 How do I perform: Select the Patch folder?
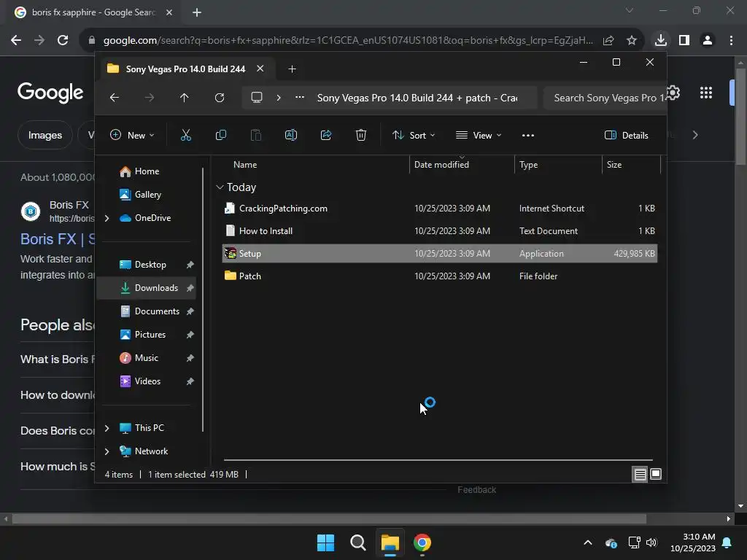pyautogui.click(x=440, y=276)
